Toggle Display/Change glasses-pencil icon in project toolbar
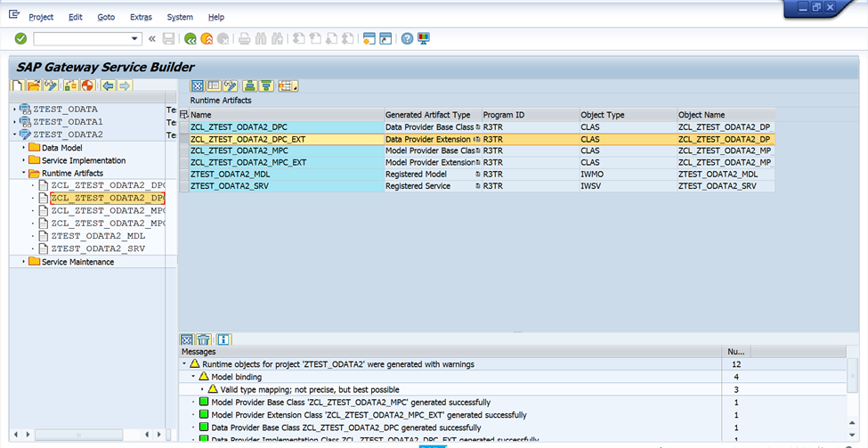Viewport: 868px width, 448px height. [51, 86]
